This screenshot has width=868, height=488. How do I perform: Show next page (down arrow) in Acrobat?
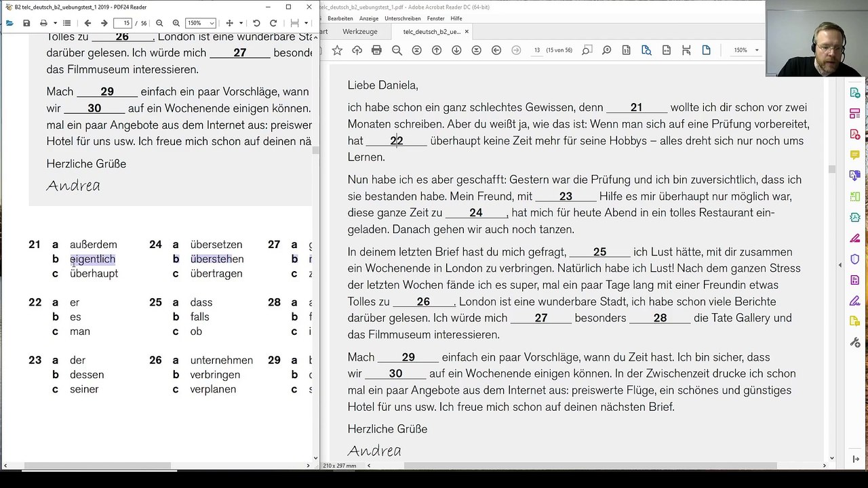[456, 50]
